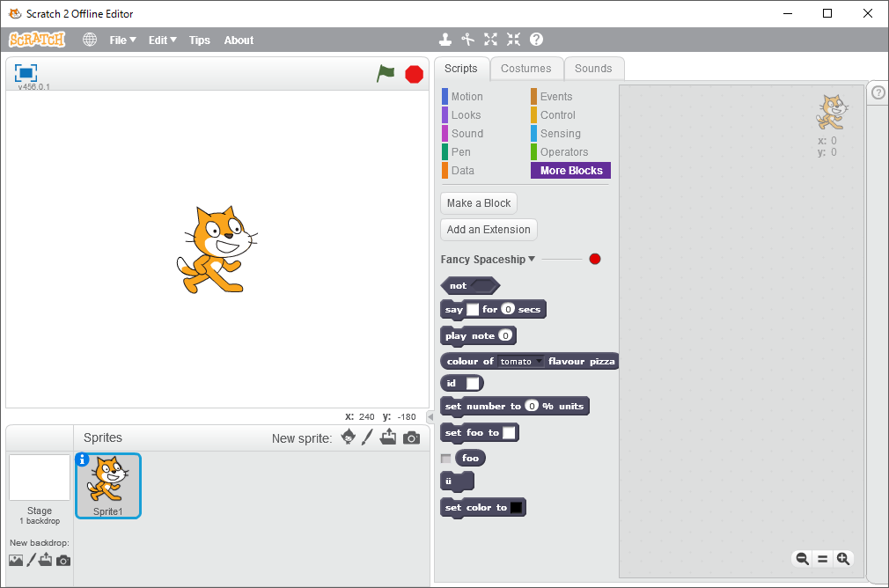Open the File menu
The image size is (889, 588).
tap(122, 40)
